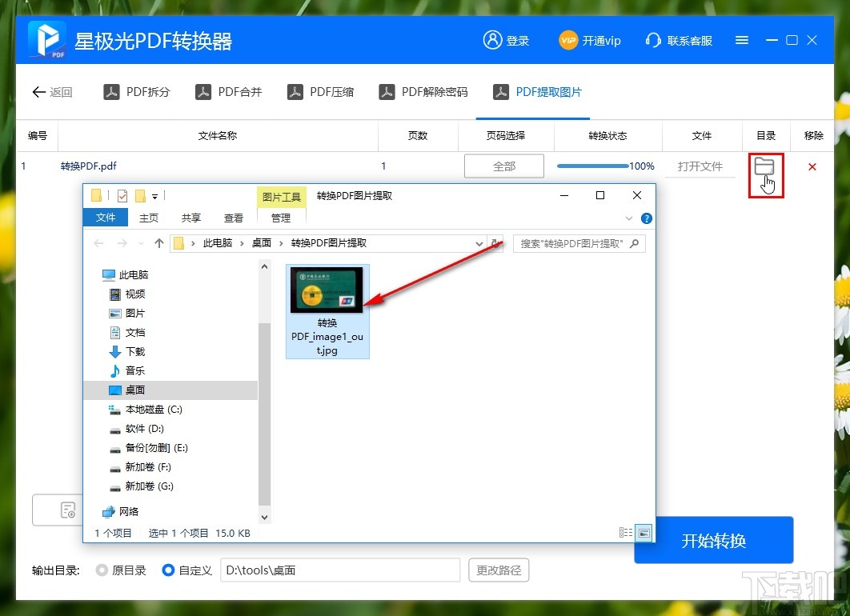
Task: Open VIP purchase via the 开通vip crown icon
Action: tap(569, 40)
